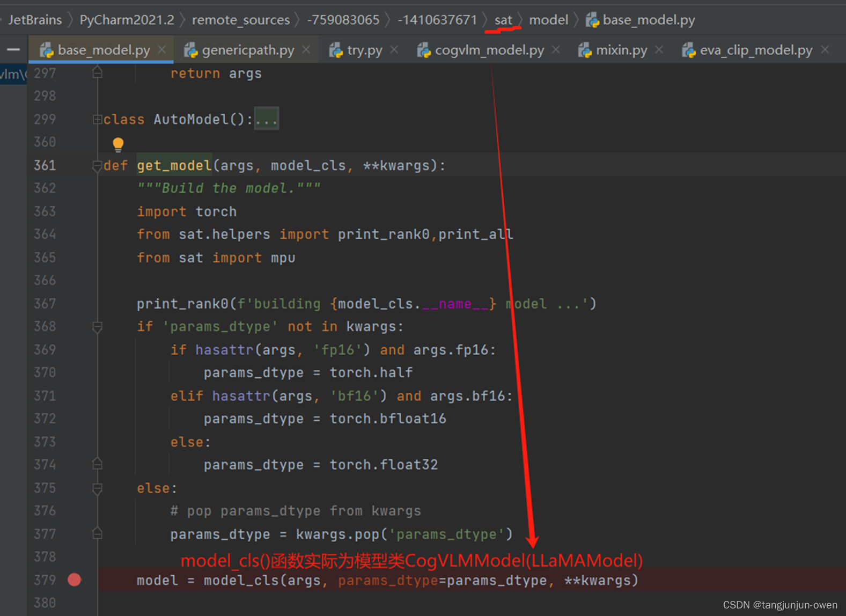Click the Python file icon on try.py tab
The height and width of the screenshot is (616, 846).
(336, 50)
